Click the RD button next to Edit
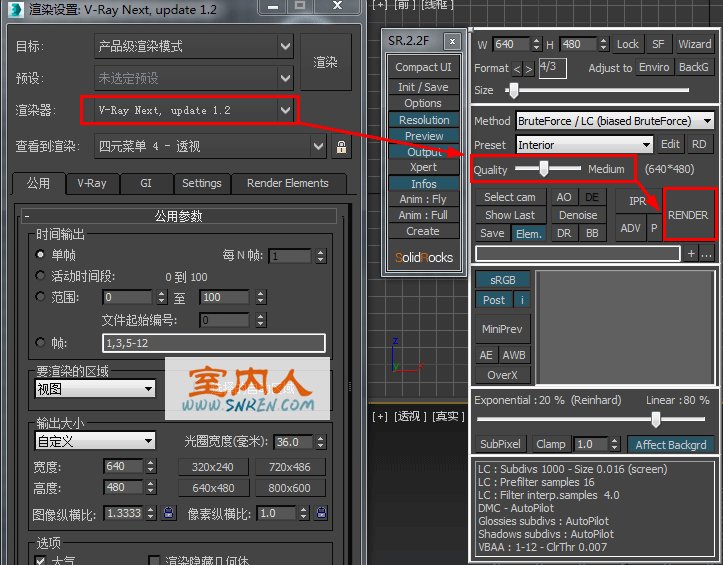Screen dimensions: 723x565 699,145
